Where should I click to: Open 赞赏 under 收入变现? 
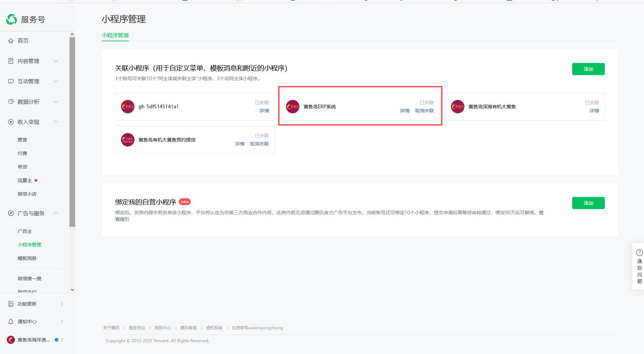tap(22, 140)
